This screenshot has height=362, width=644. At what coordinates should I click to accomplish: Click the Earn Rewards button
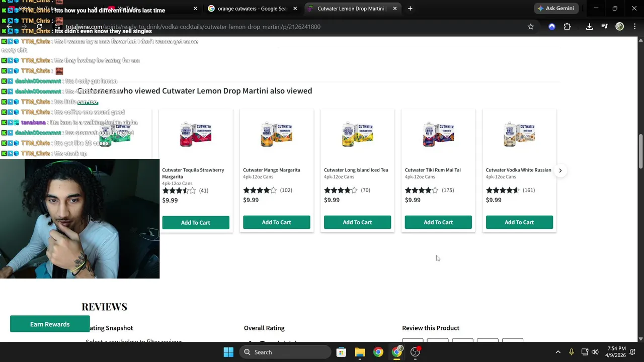[50, 324]
